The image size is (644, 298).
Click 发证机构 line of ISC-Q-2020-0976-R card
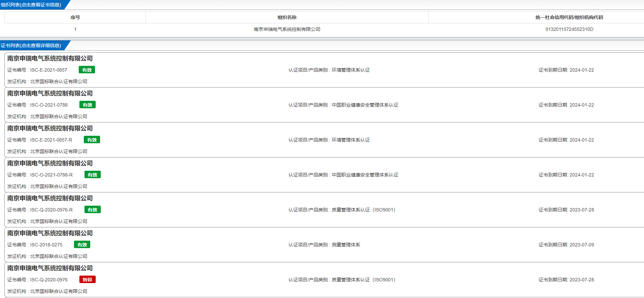(x=47, y=221)
